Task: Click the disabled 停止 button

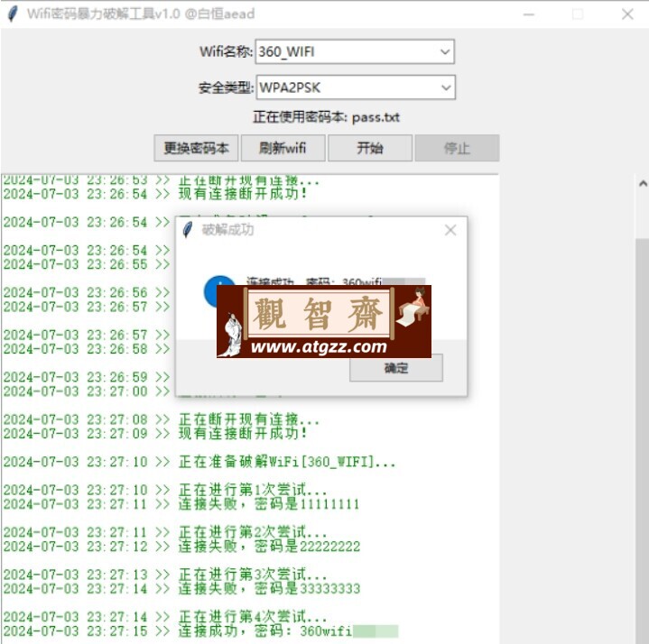Action: click(457, 148)
